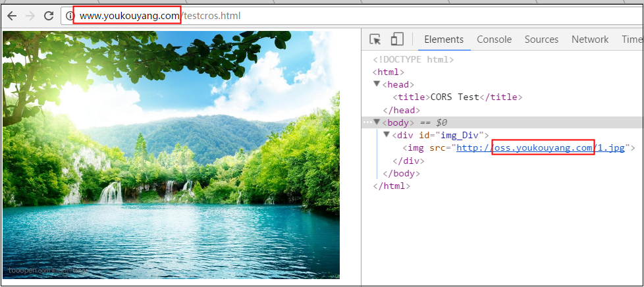Activate the element inspector pointer icon

[375, 39]
